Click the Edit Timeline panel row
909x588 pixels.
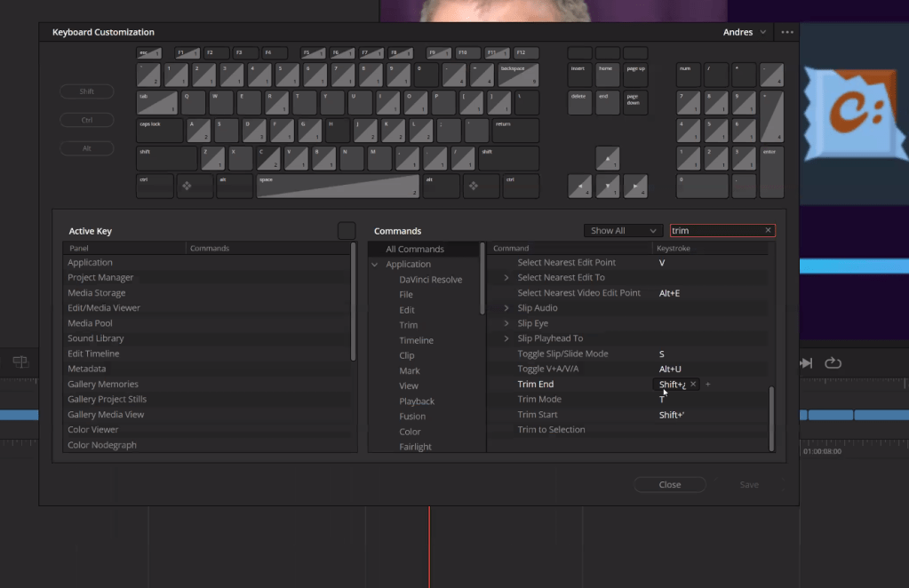(207, 354)
